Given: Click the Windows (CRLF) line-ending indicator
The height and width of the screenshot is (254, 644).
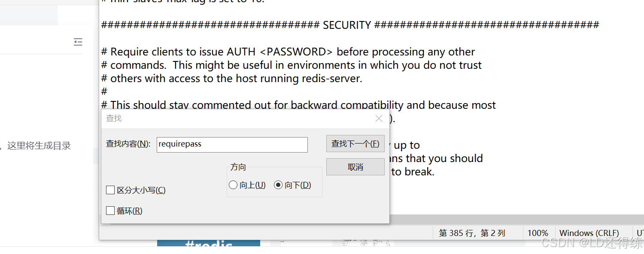Looking at the screenshot, I should tap(589, 233).
